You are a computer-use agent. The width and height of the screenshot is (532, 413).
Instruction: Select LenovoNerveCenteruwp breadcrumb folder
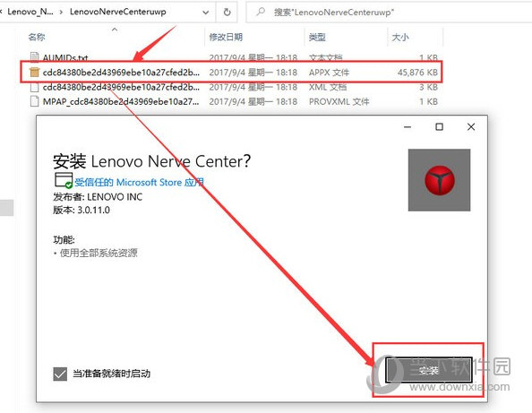pyautogui.click(x=117, y=12)
